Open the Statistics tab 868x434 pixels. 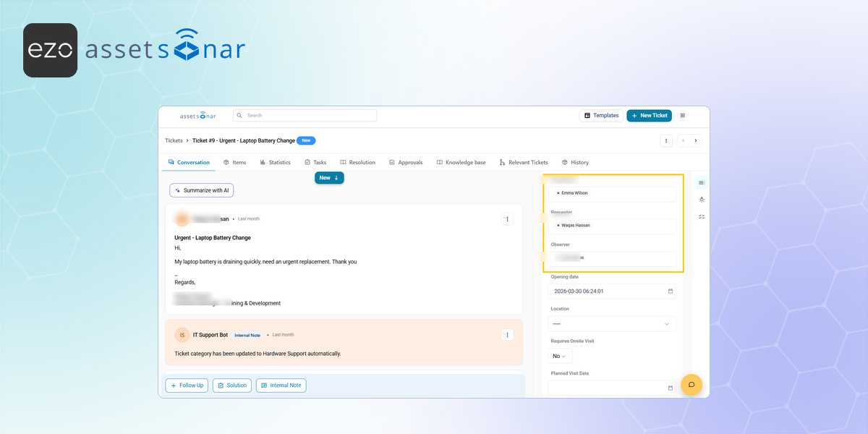click(x=275, y=163)
